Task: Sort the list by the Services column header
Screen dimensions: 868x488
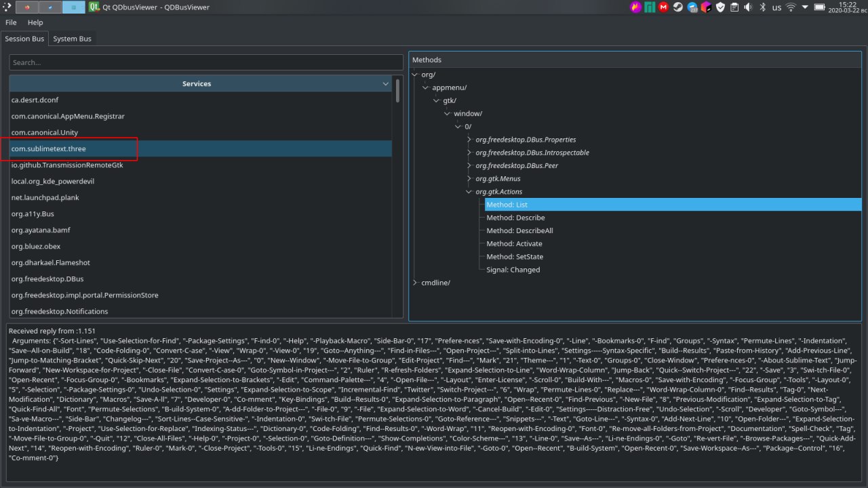Action: tap(200, 83)
